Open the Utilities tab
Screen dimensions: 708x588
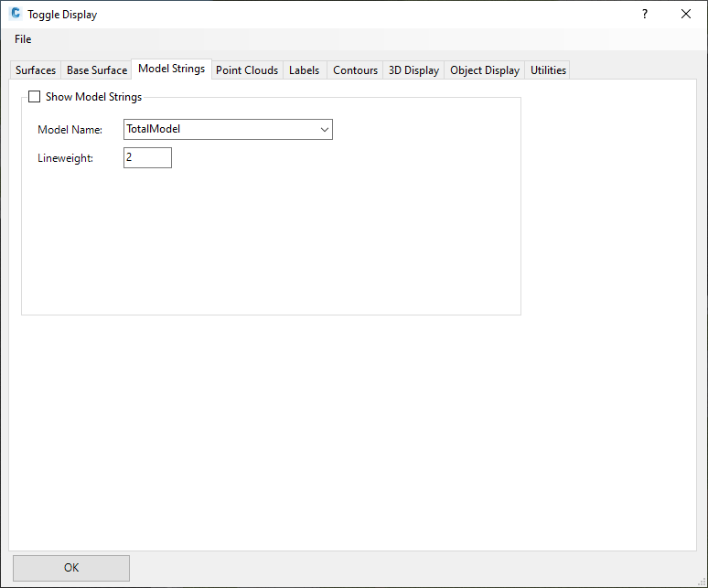pos(548,70)
